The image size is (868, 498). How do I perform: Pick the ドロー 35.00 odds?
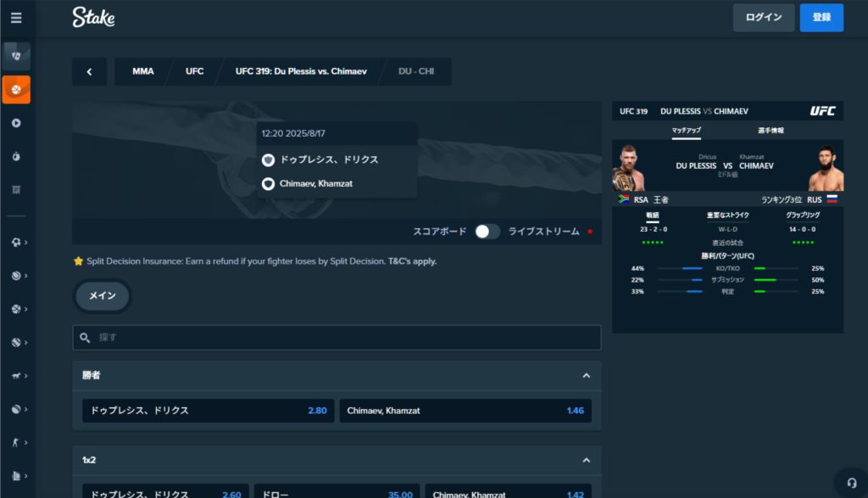tap(337, 491)
